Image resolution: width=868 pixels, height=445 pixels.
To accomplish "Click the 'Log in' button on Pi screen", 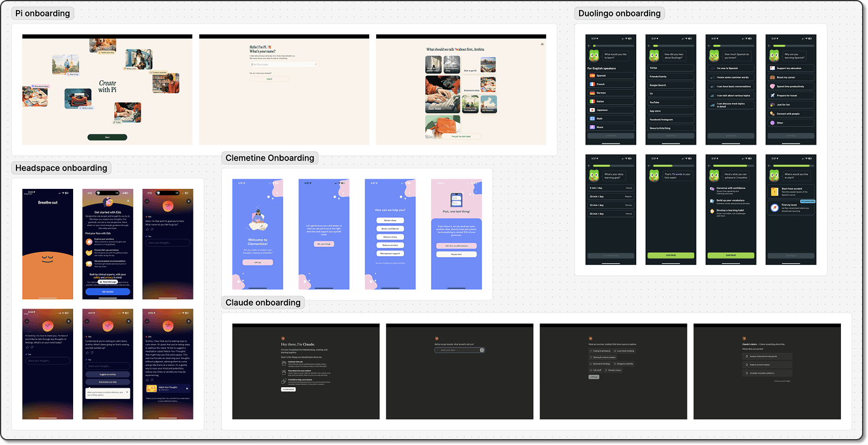I will pos(269,79).
